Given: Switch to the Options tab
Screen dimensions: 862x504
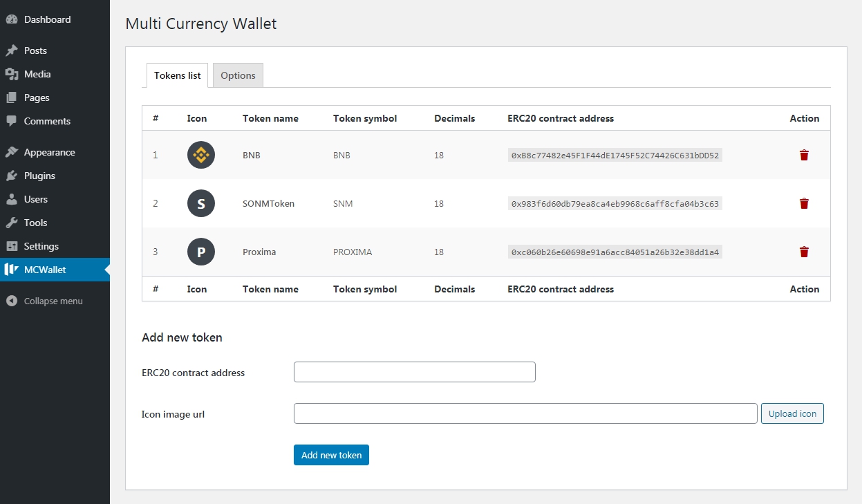Looking at the screenshot, I should [x=238, y=75].
